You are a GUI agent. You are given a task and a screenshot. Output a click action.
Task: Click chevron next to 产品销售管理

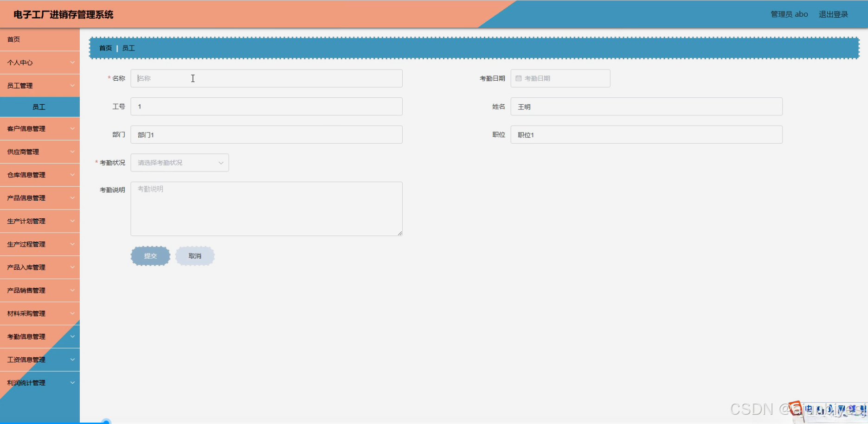click(x=72, y=291)
